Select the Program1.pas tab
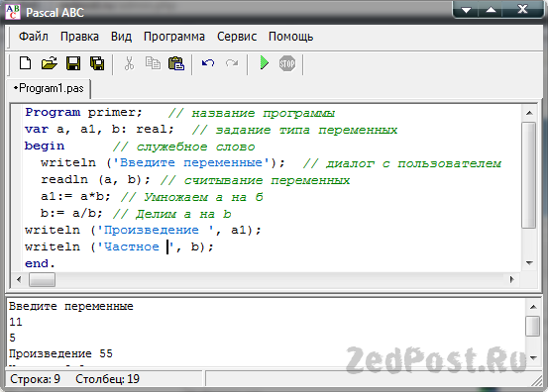The image size is (548, 392). pos(49,88)
